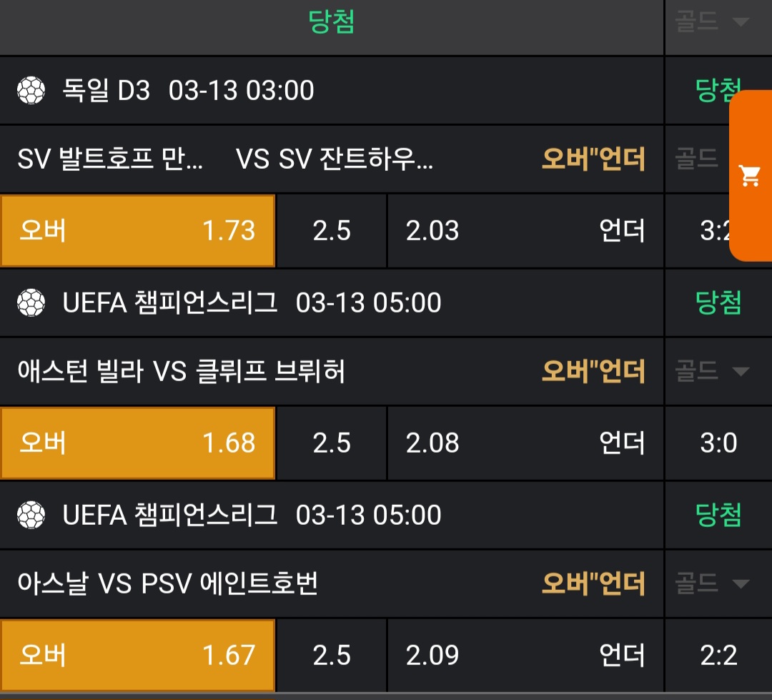Click the 오버"언더 label in SV 발트호프 row
Image resolution: width=772 pixels, height=700 pixels.
tap(593, 159)
